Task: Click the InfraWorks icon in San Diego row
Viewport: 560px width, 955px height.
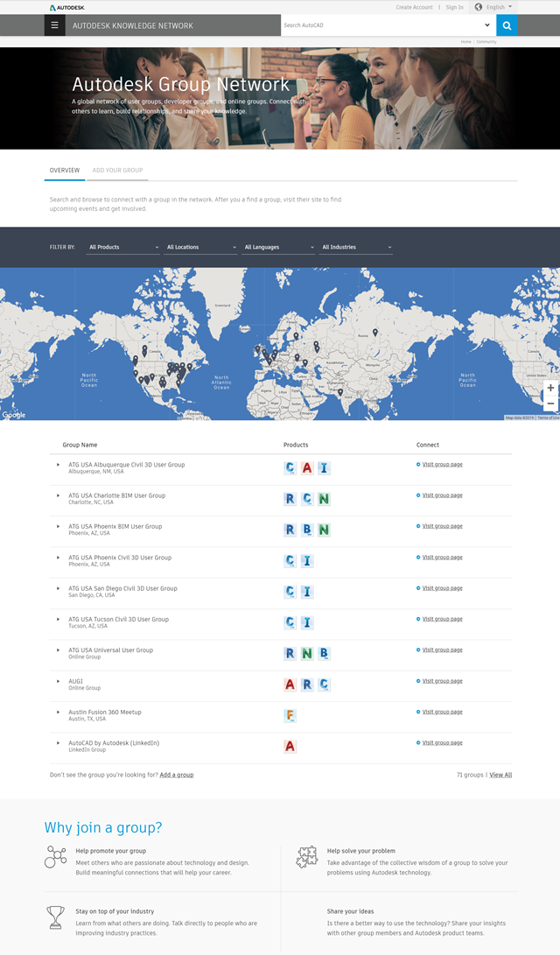Action: [x=307, y=592]
